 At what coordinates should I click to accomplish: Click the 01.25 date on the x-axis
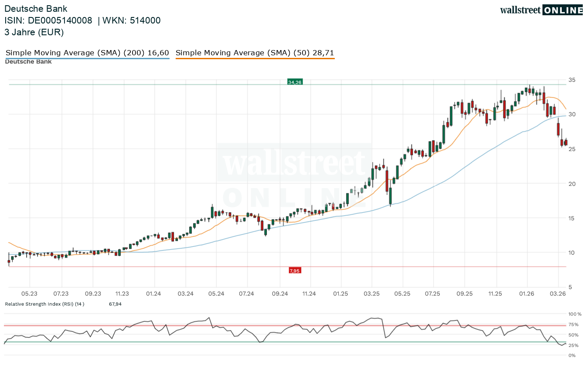point(340,294)
